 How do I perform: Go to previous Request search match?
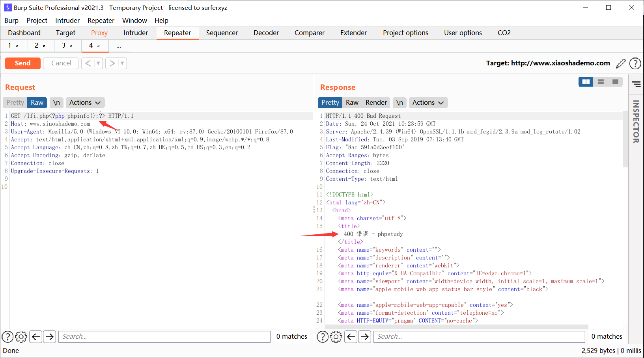coord(36,337)
